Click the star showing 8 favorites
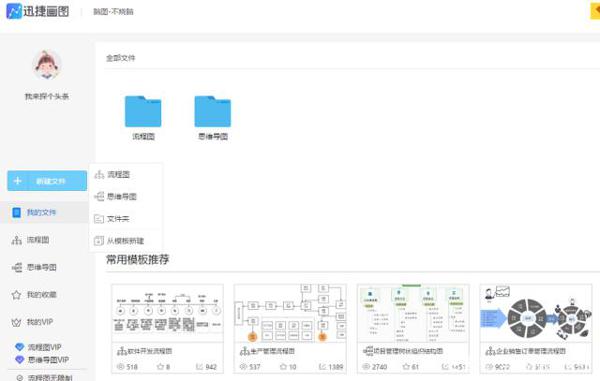600x381 pixels. point(160,366)
